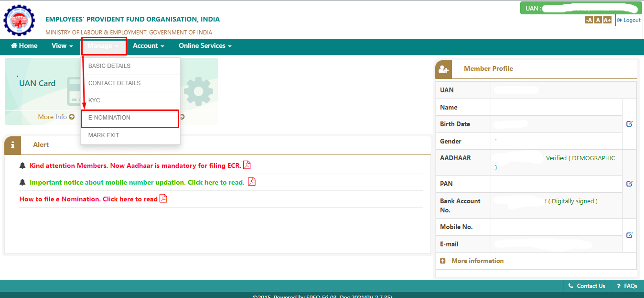Viewport: 644px width, 298px height.
Task: Open the View menu
Action: [61, 45]
